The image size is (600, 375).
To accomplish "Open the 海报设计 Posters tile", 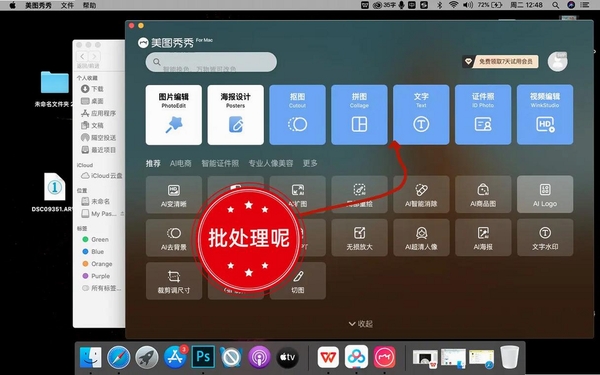I will pos(236,115).
